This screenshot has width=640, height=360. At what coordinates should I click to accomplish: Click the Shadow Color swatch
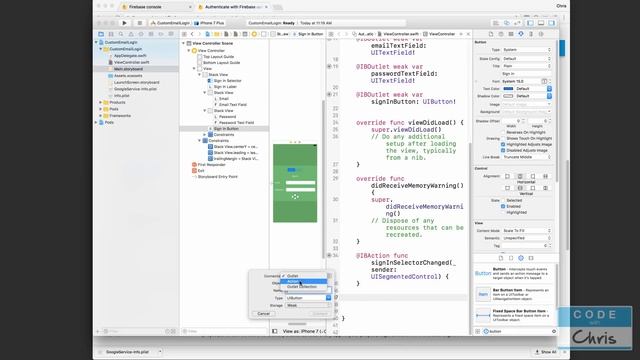pyautogui.click(x=508, y=96)
